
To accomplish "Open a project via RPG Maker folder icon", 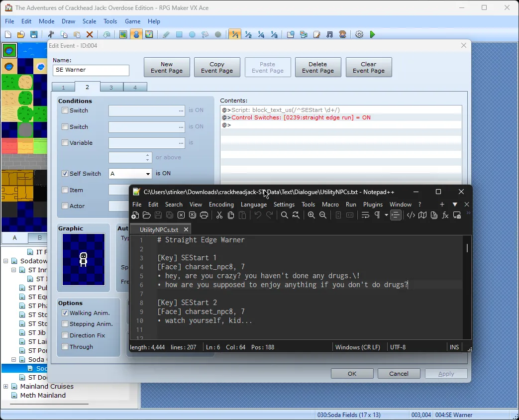I will pyautogui.click(x=21, y=34).
